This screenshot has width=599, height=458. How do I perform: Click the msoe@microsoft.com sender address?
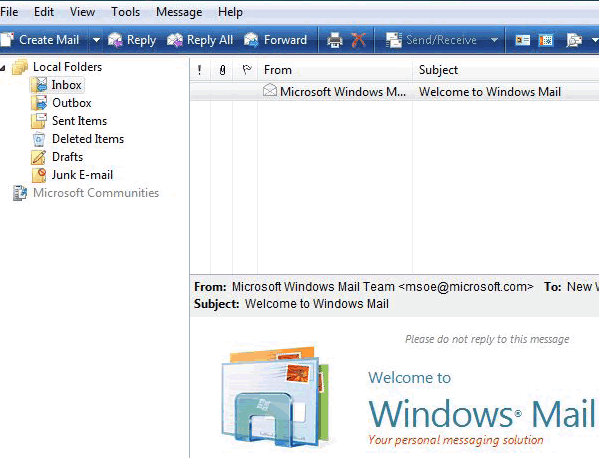coord(466,286)
